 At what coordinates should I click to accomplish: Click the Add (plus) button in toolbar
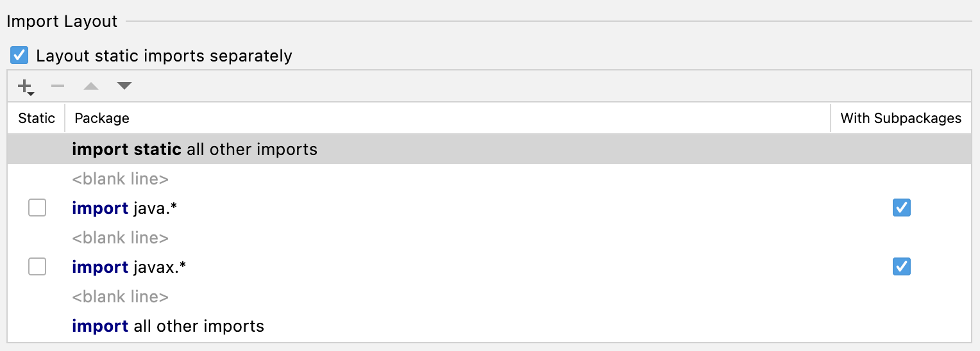(x=25, y=86)
